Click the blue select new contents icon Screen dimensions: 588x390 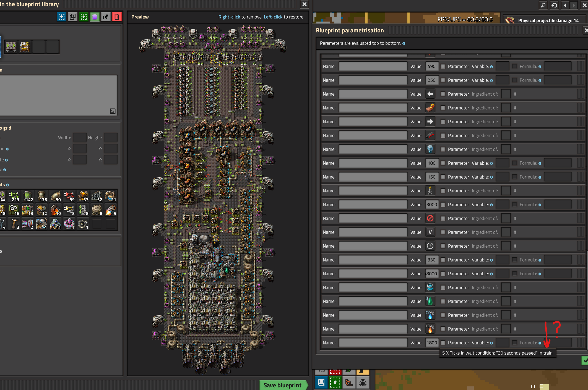point(61,17)
